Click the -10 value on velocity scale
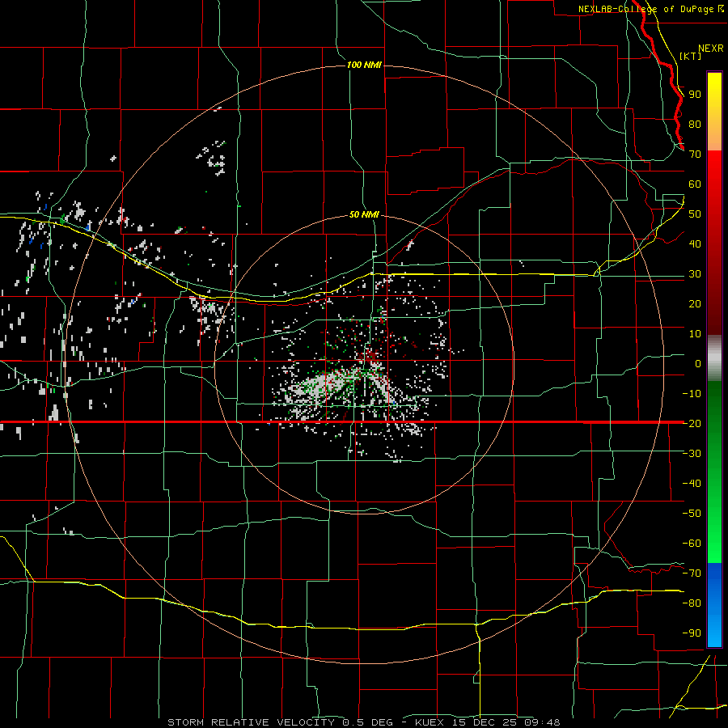Viewport: 728px width, 728px height. pos(692,394)
